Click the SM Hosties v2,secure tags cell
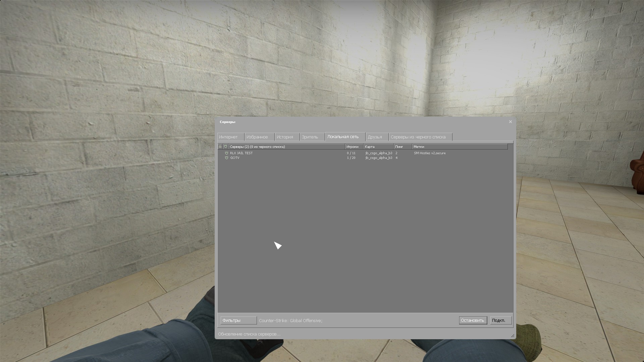This screenshot has width=644, height=362. (x=430, y=153)
